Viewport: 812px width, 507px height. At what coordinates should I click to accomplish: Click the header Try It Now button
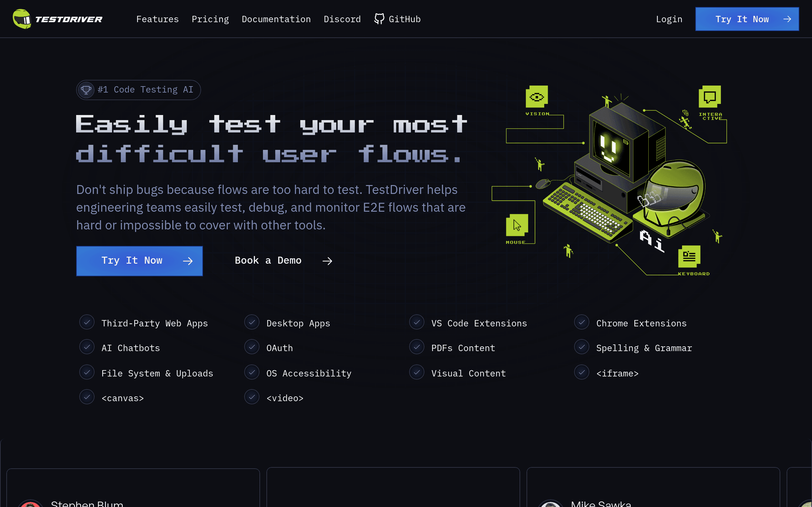click(x=747, y=19)
